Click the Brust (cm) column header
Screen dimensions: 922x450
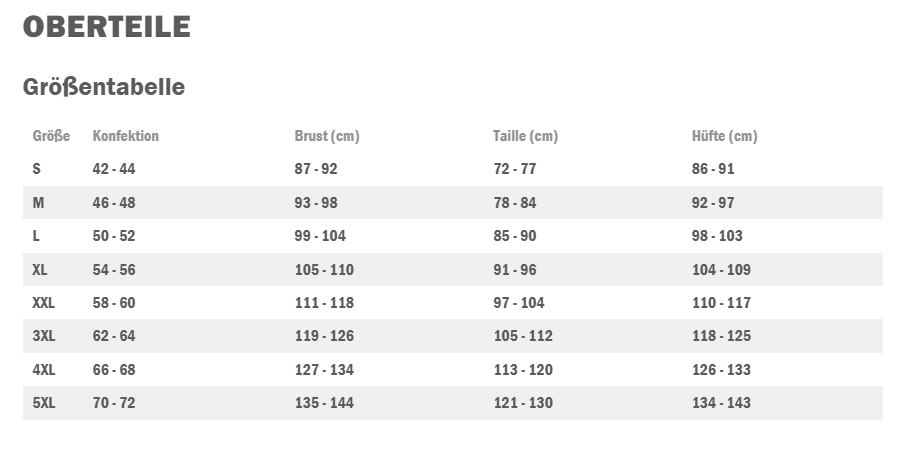pos(327,136)
